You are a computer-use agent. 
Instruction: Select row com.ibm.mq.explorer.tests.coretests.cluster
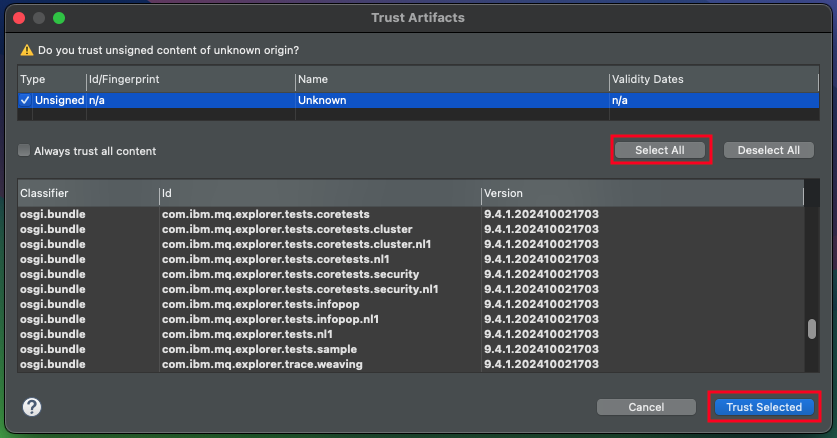pos(411,229)
